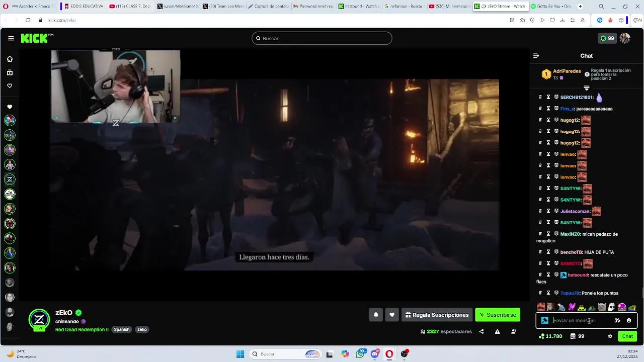Insert first quick emote above chat input
The width and height of the screenshot is (644, 362).
(541, 307)
